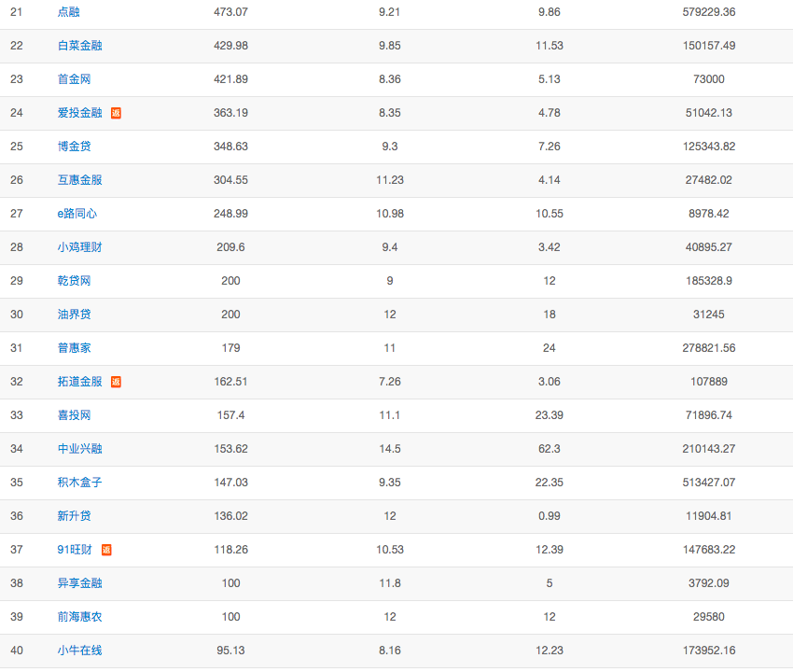The height and width of the screenshot is (672, 793).
Task: Select the 173952.16 value for 小牛在线
Action: coord(709,651)
